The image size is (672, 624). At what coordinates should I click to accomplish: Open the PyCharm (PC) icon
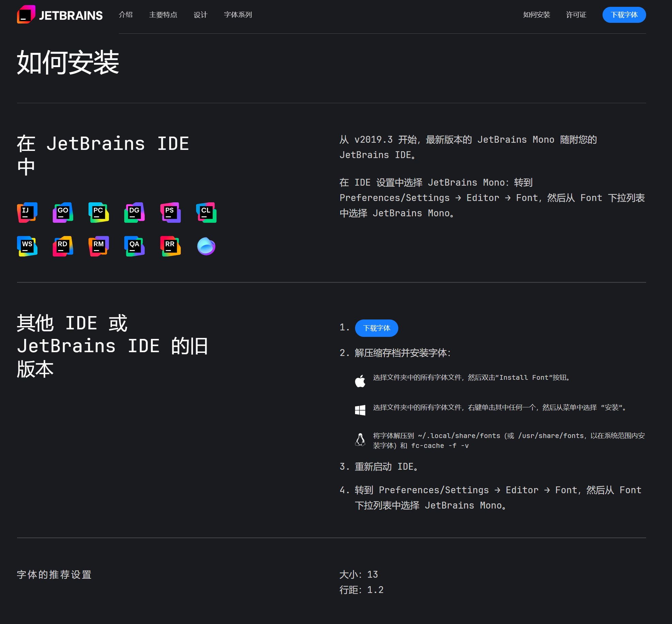[x=99, y=213]
